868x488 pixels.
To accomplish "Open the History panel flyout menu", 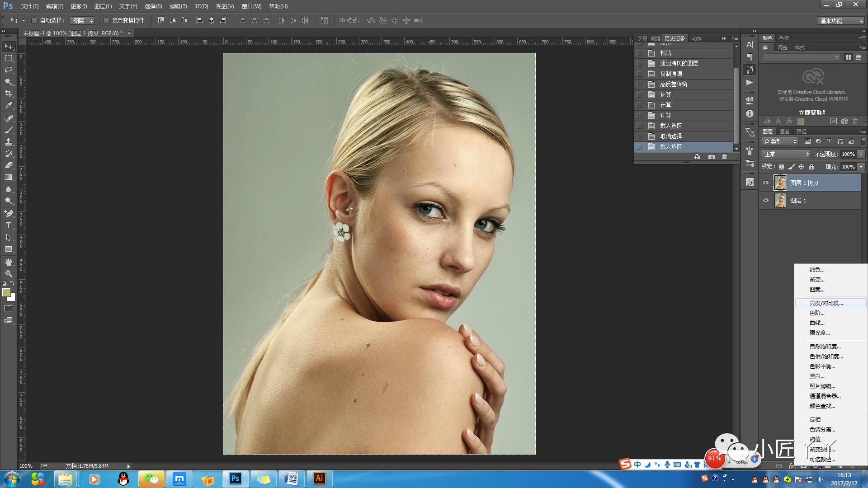I will (x=735, y=38).
